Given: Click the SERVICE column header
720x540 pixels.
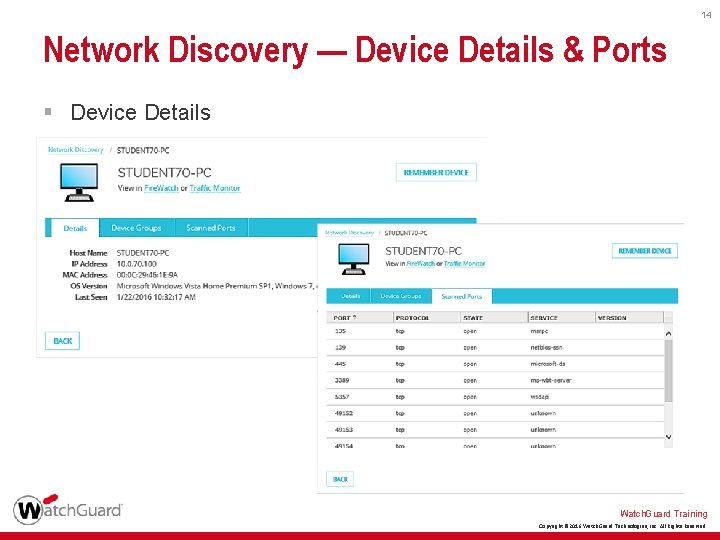Looking at the screenshot, I should (562, 317).
